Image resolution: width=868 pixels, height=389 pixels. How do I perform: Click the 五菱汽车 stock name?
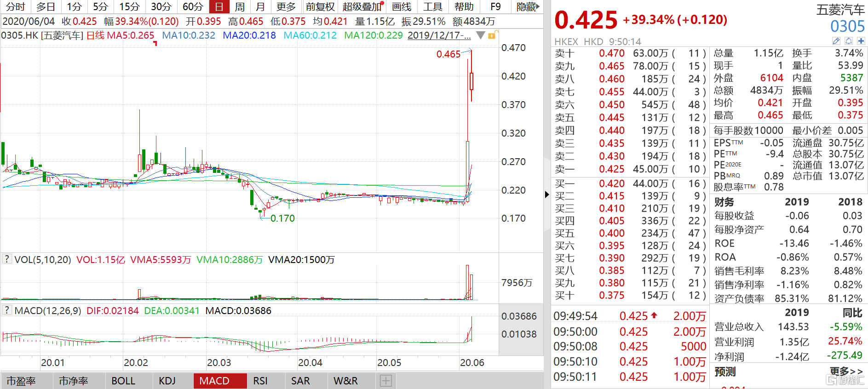(x=840, y=10)
